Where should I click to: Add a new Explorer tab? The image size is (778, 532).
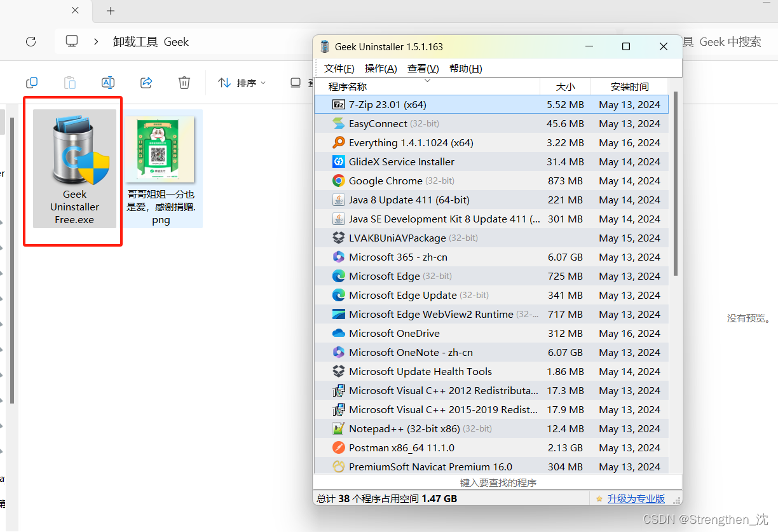click(111, 11)
